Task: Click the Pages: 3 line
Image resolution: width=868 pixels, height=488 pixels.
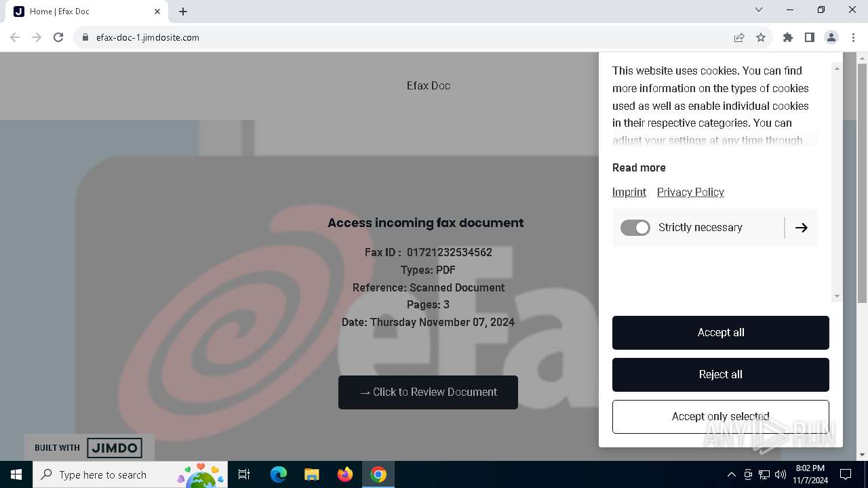Action: pyautogui.click(x=428, y=304)
